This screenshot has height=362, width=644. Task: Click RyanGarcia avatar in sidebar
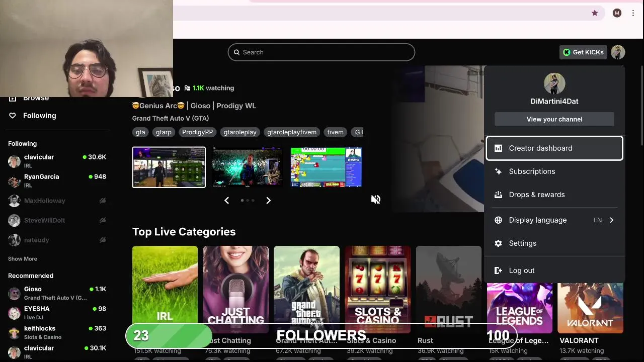pos(14,181)
